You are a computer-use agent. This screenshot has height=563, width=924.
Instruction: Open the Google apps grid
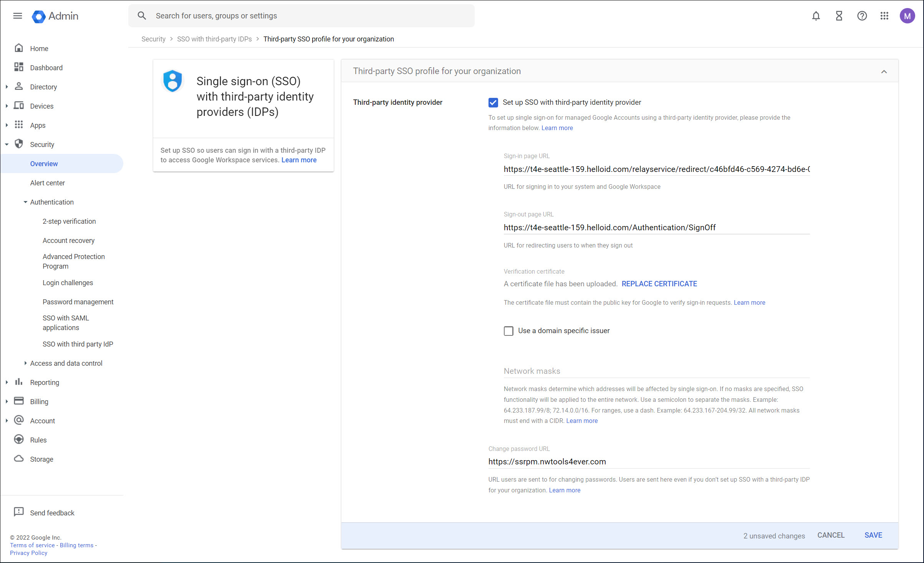(x=884, y=16)
